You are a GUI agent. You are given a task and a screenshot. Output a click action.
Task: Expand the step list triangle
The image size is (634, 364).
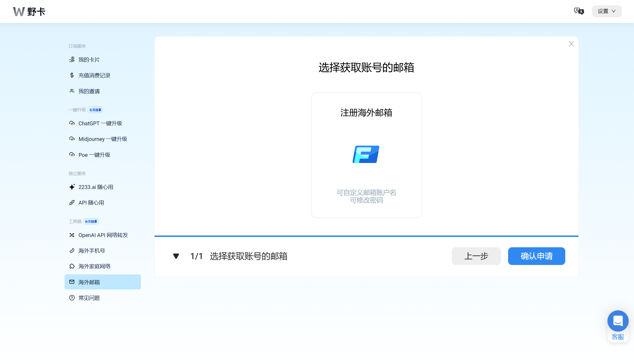click(x=176, y=256)
